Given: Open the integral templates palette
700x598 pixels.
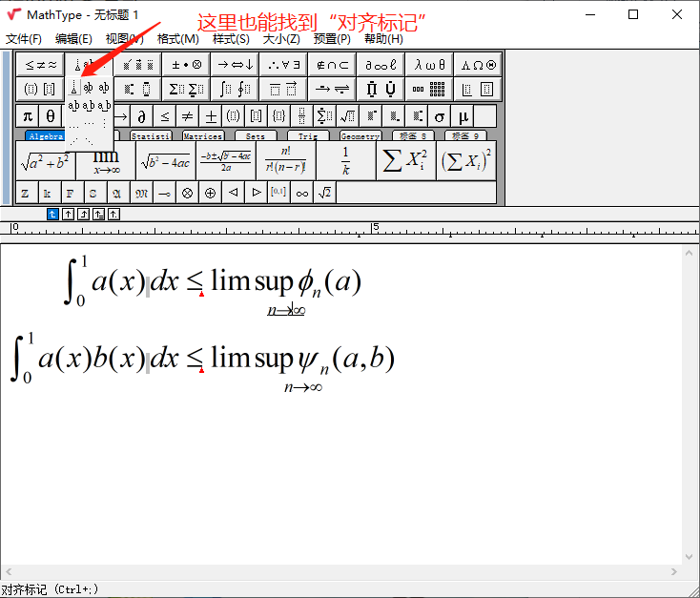Looking at the screenshot, I should click(x=235, y=90).
